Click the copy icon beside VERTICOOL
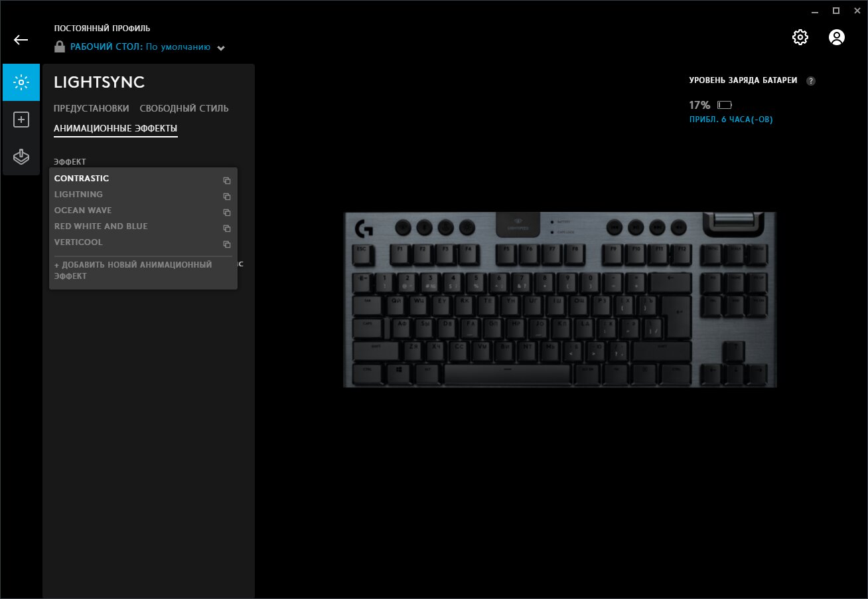Viewport: 868px width, 599px height. click(227, 244)
